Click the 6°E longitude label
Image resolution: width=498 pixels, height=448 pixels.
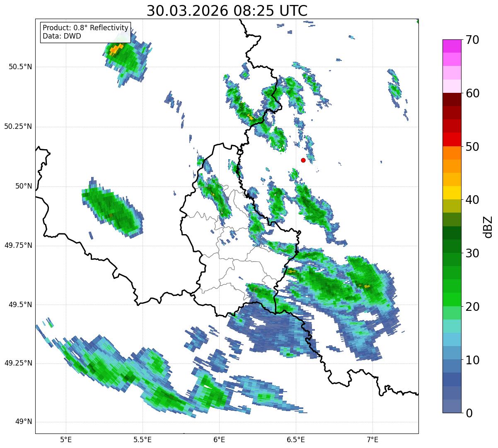[219, 439]
